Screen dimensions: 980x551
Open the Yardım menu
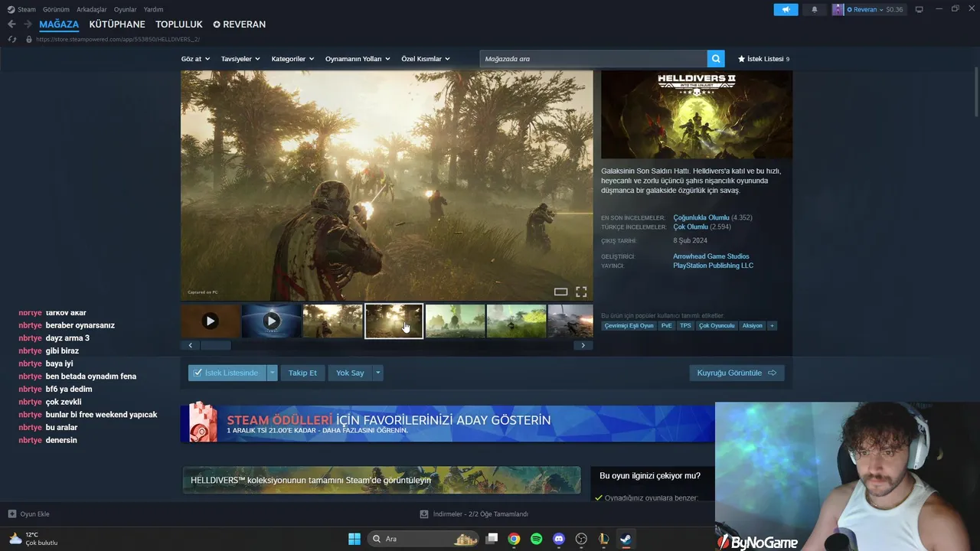point(153,9)
